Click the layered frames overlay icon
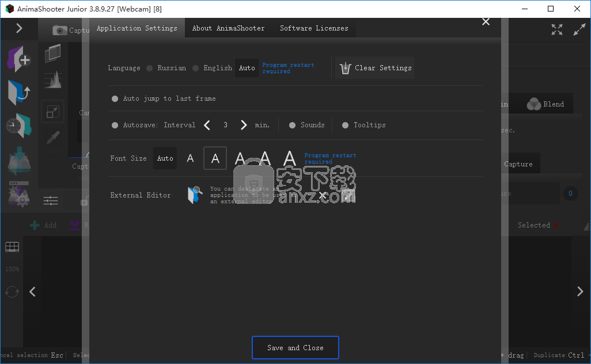 click(x=53, y=53)
